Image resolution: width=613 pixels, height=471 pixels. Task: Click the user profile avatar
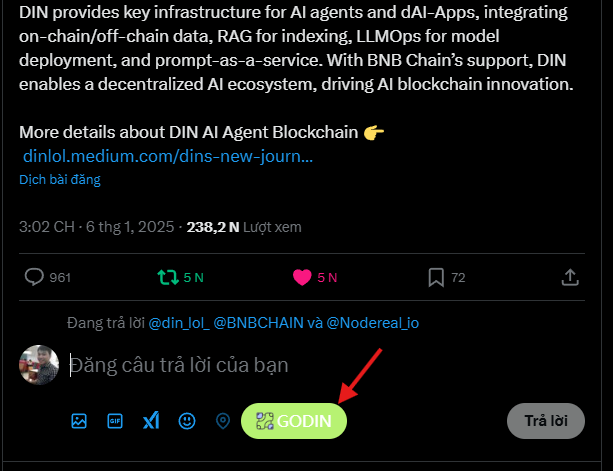coord(39,365)
